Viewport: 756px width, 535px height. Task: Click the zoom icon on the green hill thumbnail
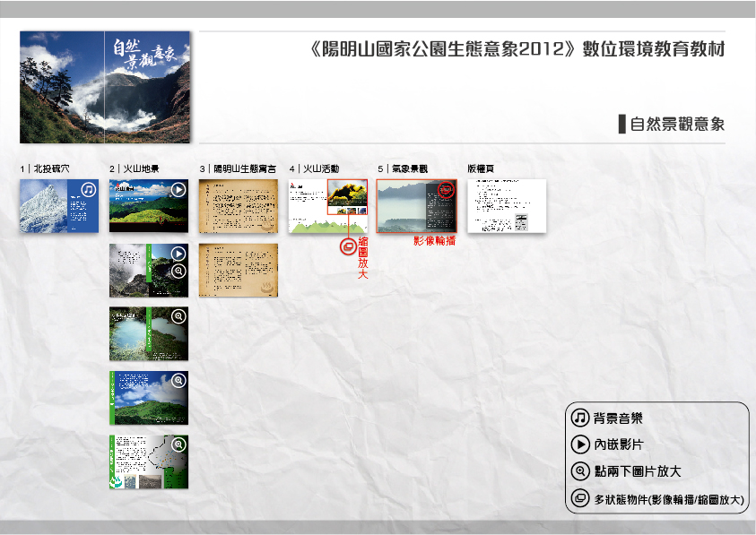click(x=178, y=381)
